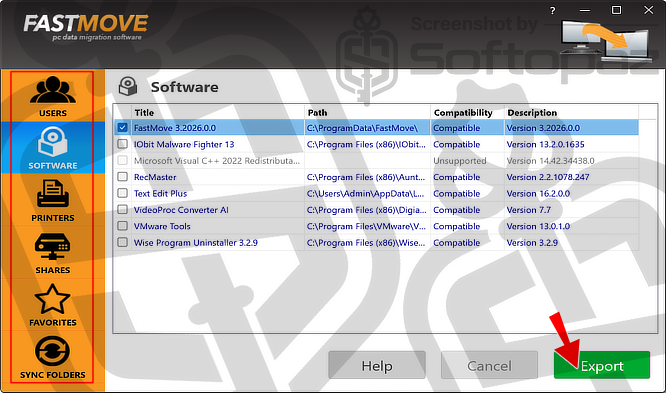666x393 pixels.
Task: Click the green Export button
Action: (602, 365)
